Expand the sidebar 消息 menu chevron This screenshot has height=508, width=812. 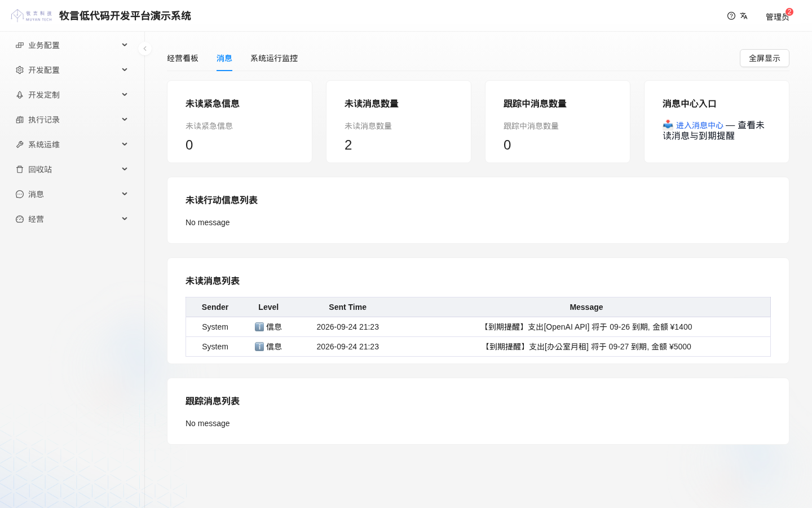125,194
